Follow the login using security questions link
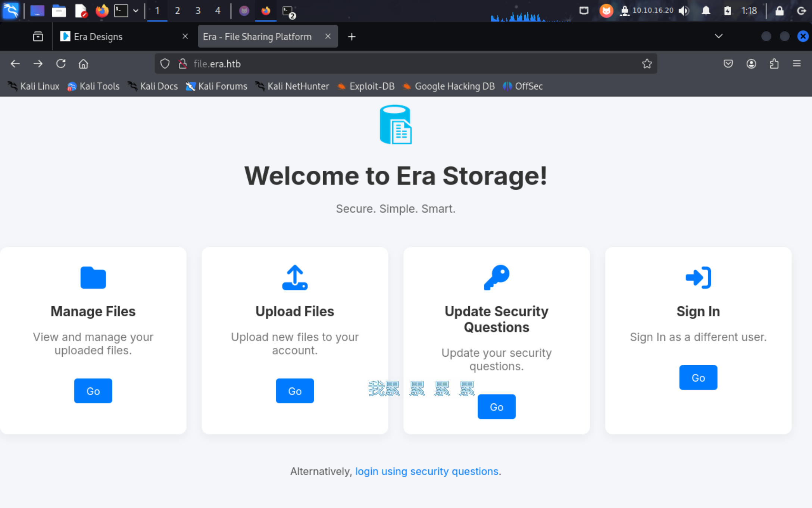The width and height of the screenshot is (812, 508). pos(427,471)
